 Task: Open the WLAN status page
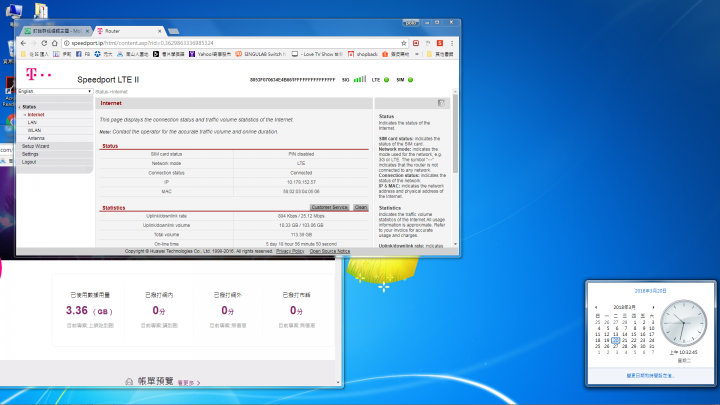coord(34,130)
